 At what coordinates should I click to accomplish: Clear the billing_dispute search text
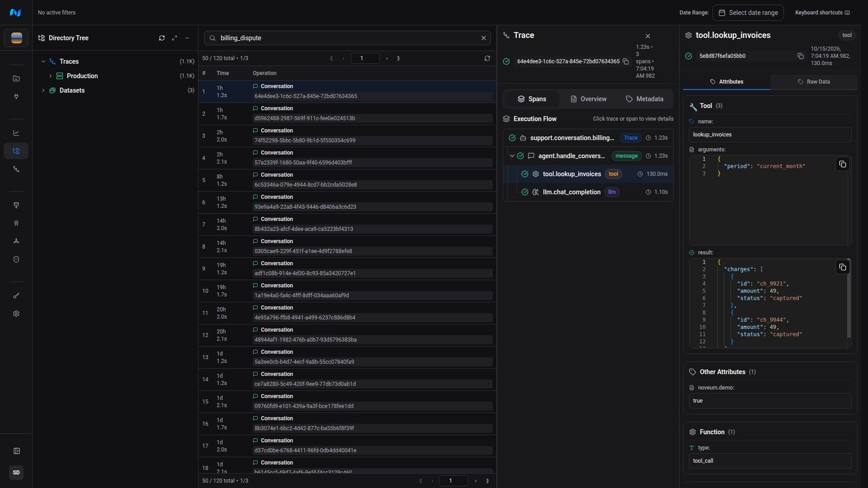coord(484,38)
